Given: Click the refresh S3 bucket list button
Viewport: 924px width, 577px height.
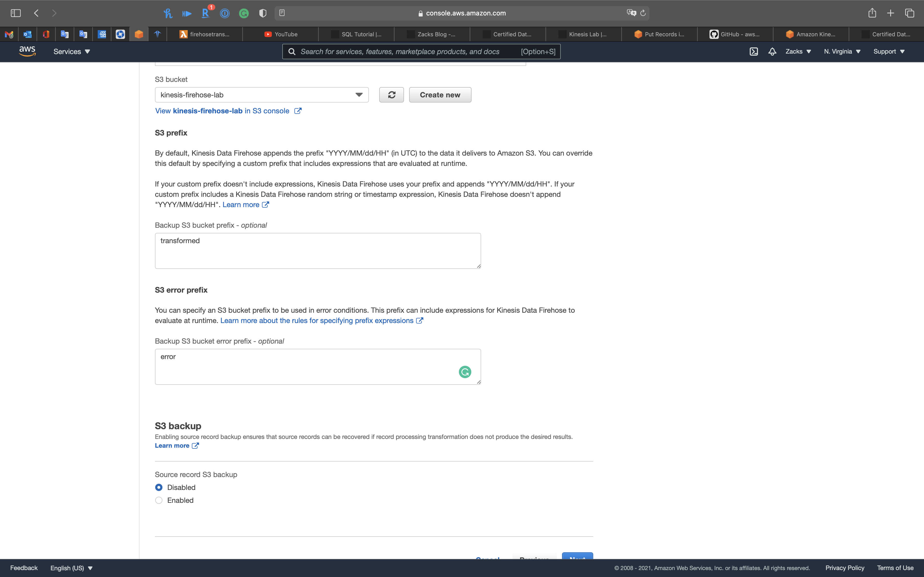Looking at the screenshot, I should [391, 95].
